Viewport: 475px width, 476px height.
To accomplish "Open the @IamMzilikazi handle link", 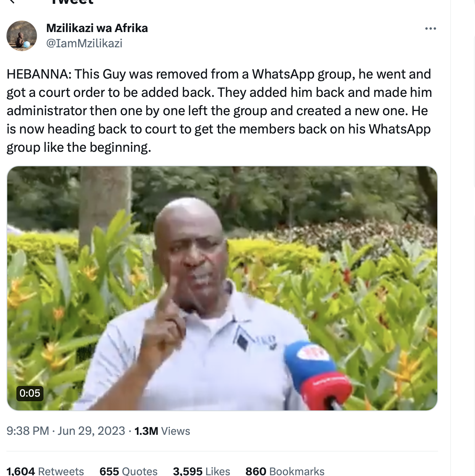I will coord(84,43).
